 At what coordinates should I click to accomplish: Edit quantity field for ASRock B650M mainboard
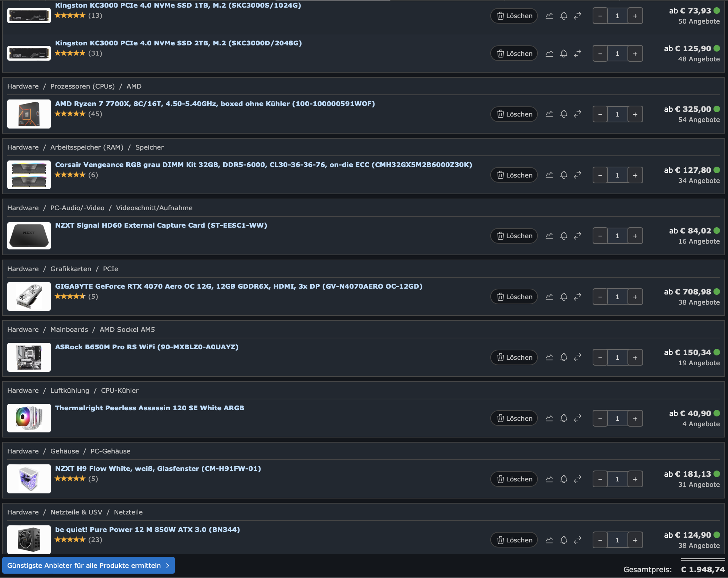point(617,357)
